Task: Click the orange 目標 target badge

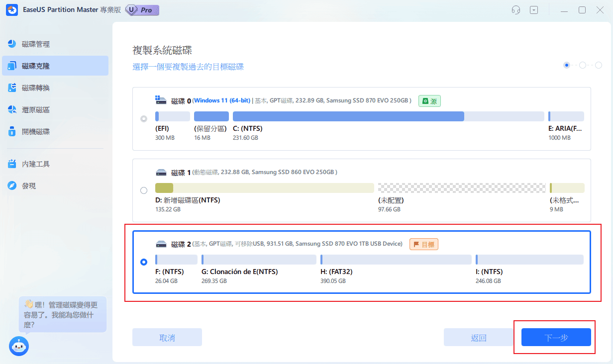Action: point(424,244)
